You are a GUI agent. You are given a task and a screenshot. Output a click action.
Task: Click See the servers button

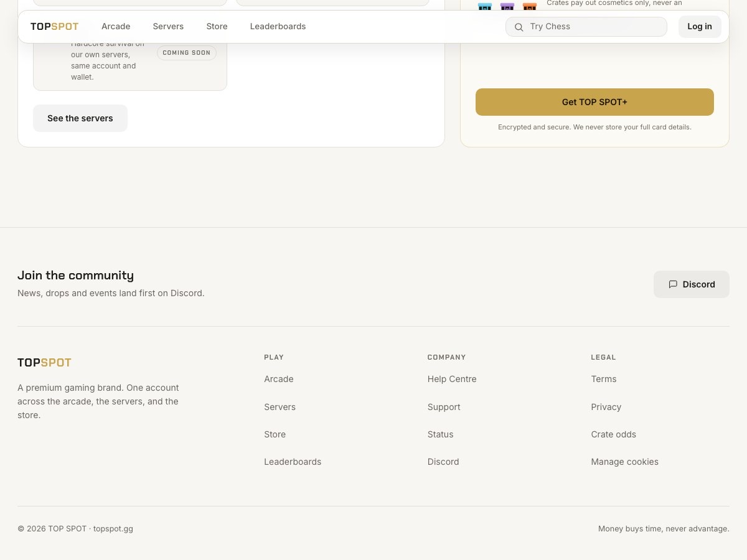[80, 118]
